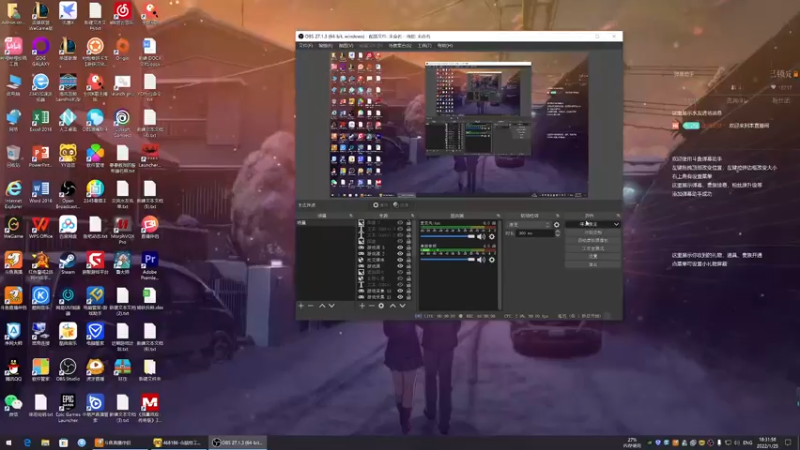Image resolution: width=800 pixels, height=450 pixels.
Task: Open settings gear for first audio mixer channel
Action: pos(492,236)
